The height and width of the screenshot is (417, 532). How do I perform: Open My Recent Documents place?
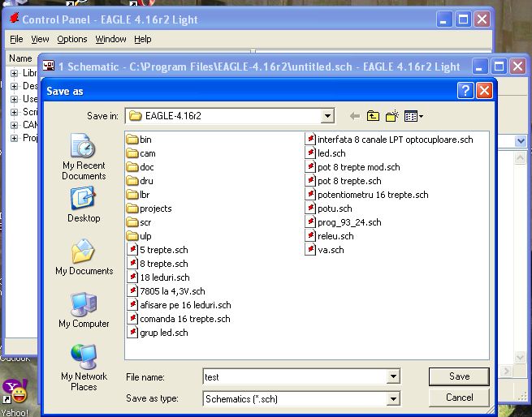(x=84, y=157)
